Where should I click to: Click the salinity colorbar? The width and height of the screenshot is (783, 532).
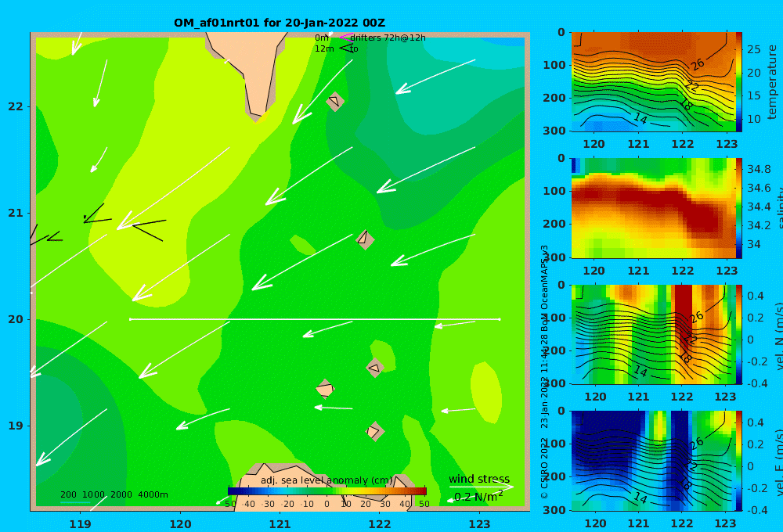pos(739,208)
